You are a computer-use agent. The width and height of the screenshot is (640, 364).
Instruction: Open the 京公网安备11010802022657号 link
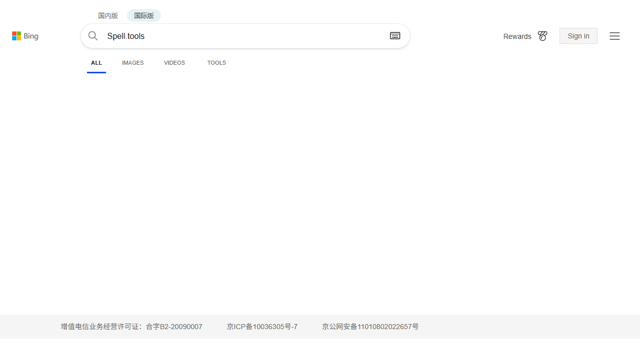pyautogui.click(x=370, y=327)
